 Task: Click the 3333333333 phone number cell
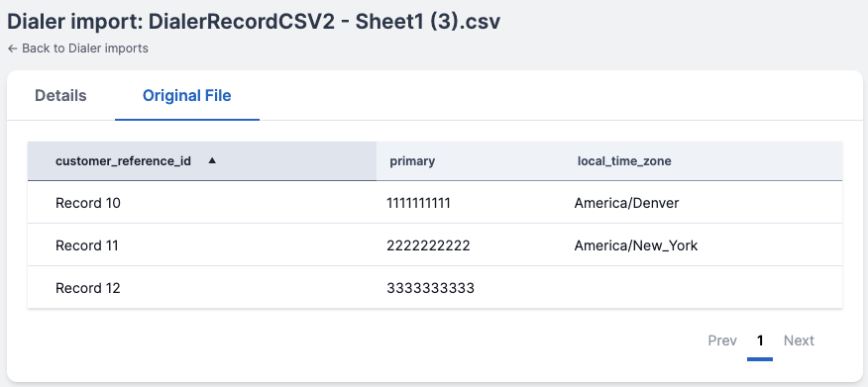click(431, 288)
